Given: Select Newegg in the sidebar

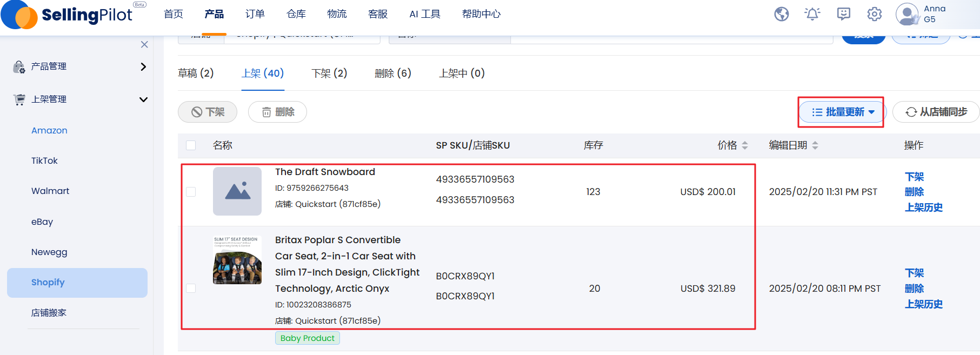Looking at the screenshot, I should point(49,252).
